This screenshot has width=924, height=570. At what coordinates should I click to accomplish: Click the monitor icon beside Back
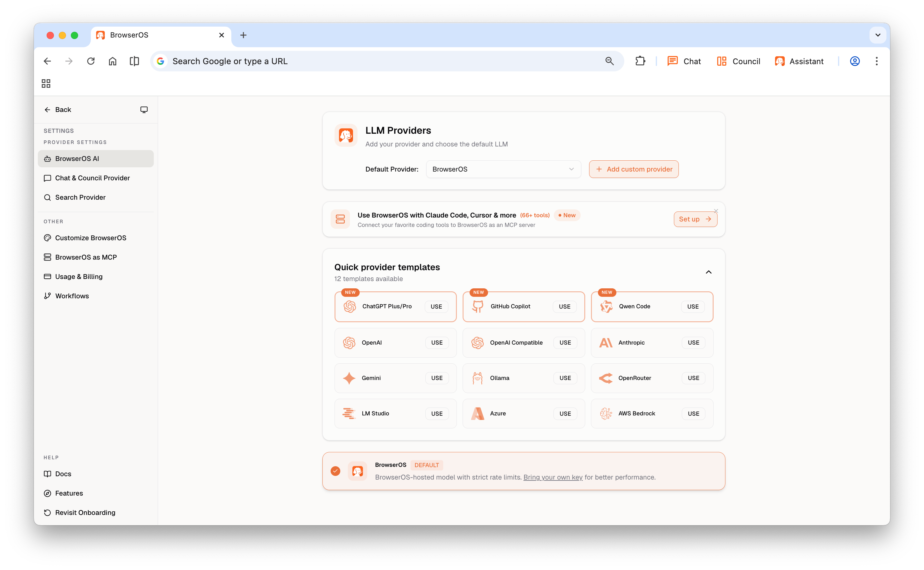click(144, 110)
